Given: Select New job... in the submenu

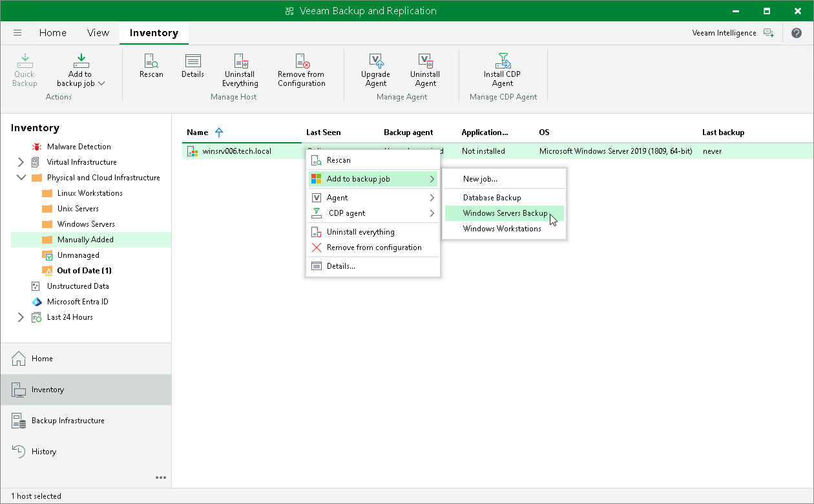Looking at the screenshot, I should pyautogui.click(x=505, y=179).
